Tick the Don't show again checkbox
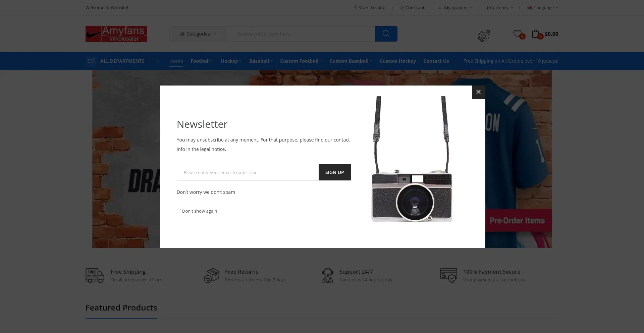The image size is (644, 333). [x=179, y=211]
